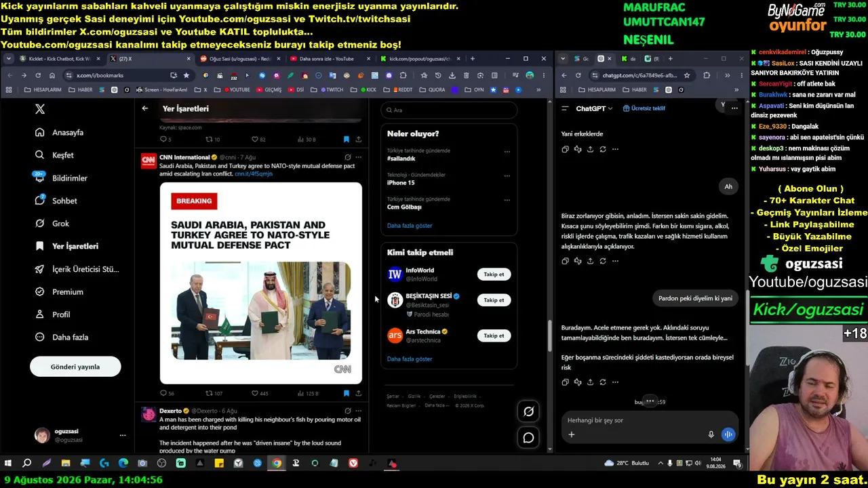Open Windows Start menu

tap(8, 464)
